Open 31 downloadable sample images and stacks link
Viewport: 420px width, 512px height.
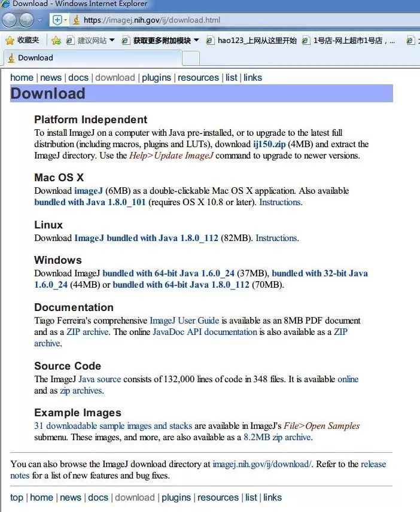tap(113, 426)
